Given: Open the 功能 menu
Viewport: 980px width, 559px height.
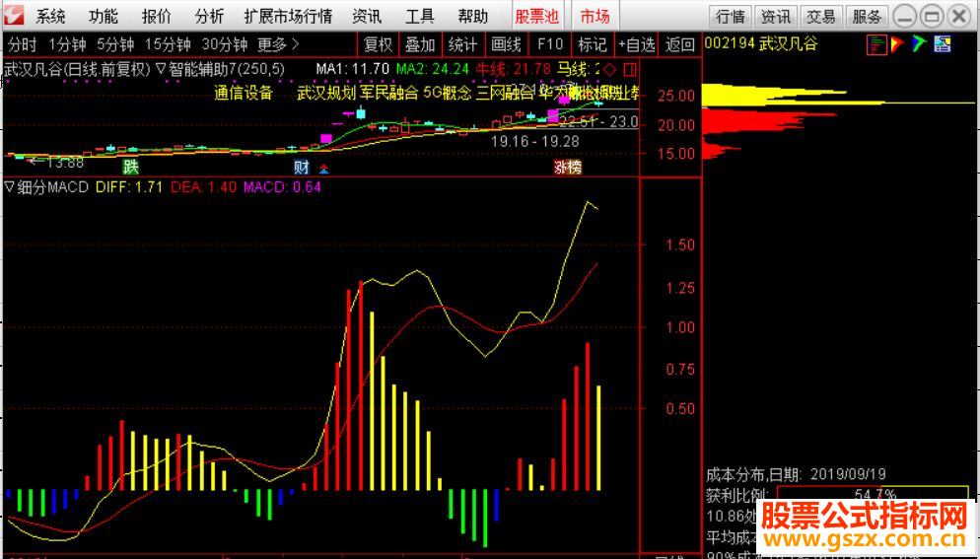Looking at the screenshot, I should (x=104, y=16).
